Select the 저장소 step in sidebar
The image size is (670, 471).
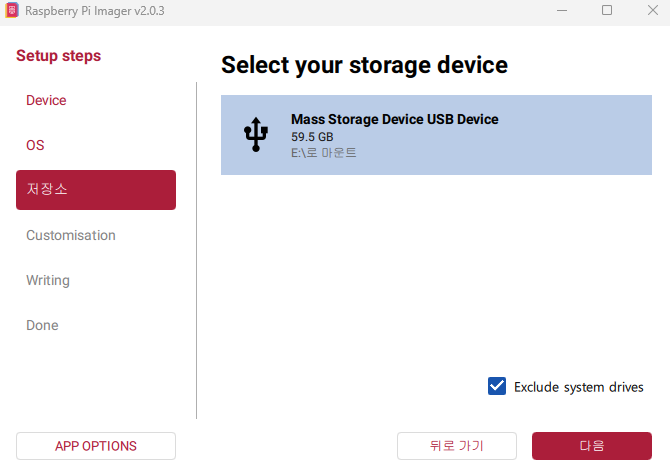point(95,190)
